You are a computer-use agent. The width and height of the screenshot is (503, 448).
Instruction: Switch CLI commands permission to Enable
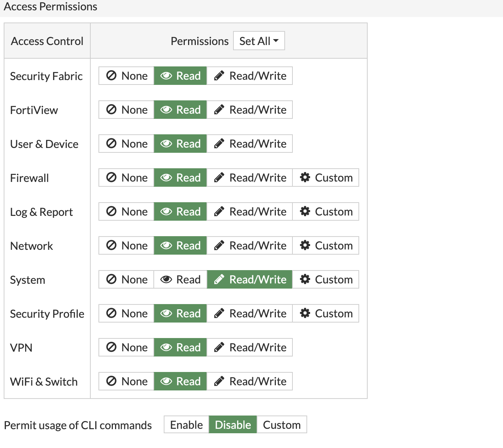(187, 425)
